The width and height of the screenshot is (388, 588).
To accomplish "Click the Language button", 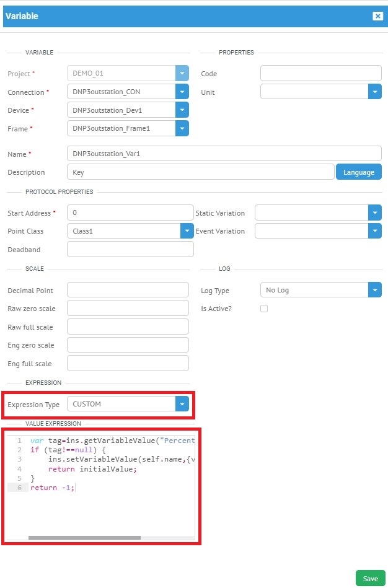I will pyautogui.click(x=358, y=172).
